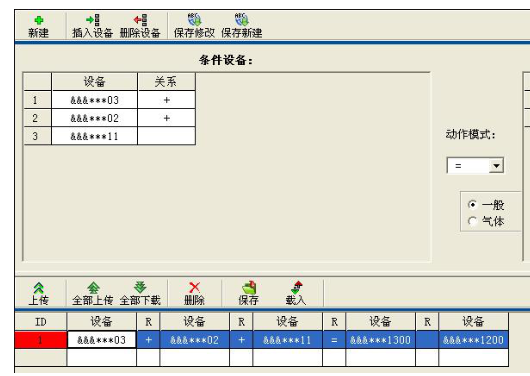Open the 动作模式 dropdown showing =
The width and height of the screenshot is (530, 376).
point(496,166)
